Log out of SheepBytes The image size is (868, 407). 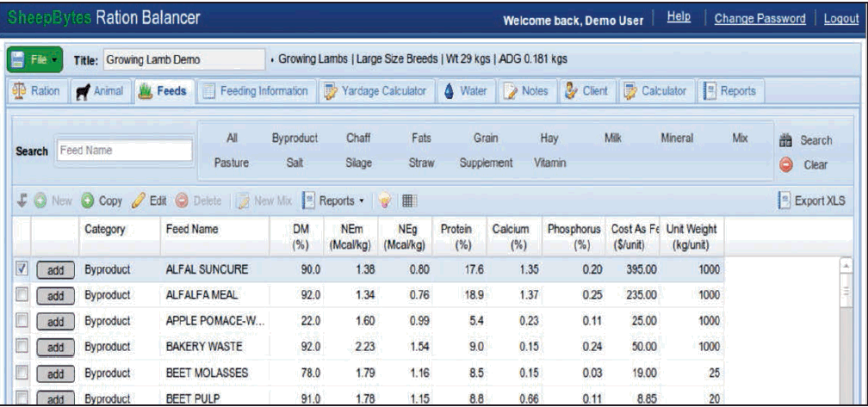(x=841, y=18)
